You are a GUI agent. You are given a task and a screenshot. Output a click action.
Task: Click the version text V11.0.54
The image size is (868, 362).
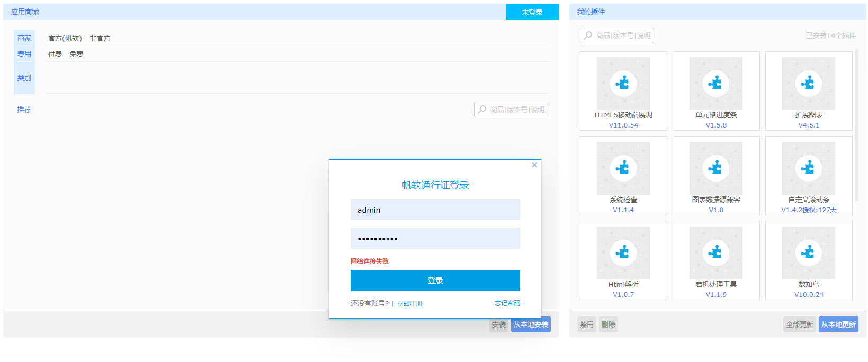click(x=623, y=125)
